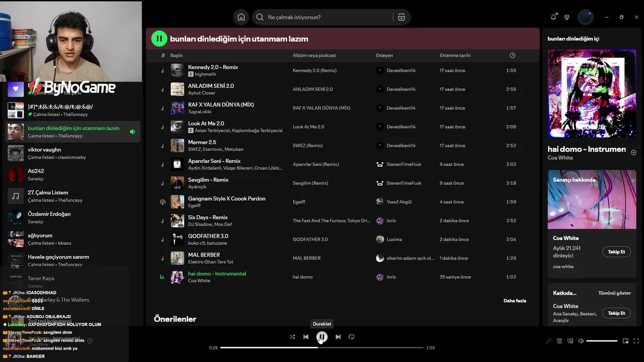Viewport: 644px width, 362px height.
Task: Sort by Albüm veya podcast header
Action: pyautogui.click(x=314, y=55)
